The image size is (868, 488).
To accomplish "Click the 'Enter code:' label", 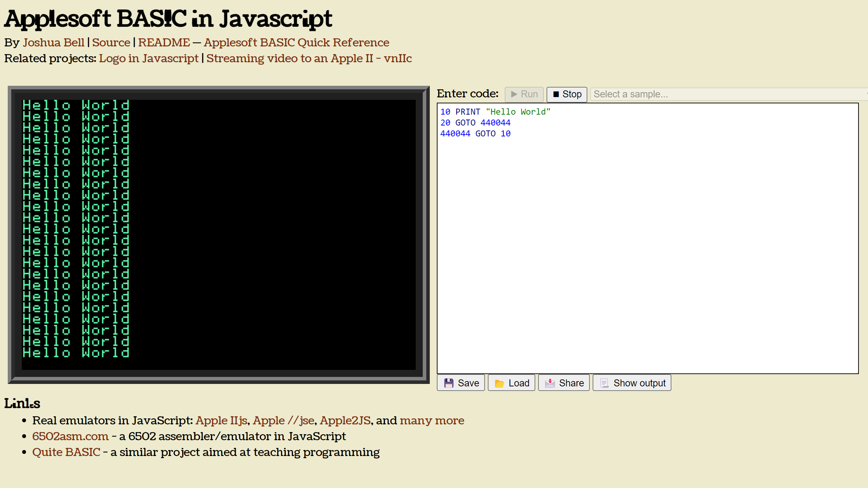I will pyautogui.click(x=467, y=94).
